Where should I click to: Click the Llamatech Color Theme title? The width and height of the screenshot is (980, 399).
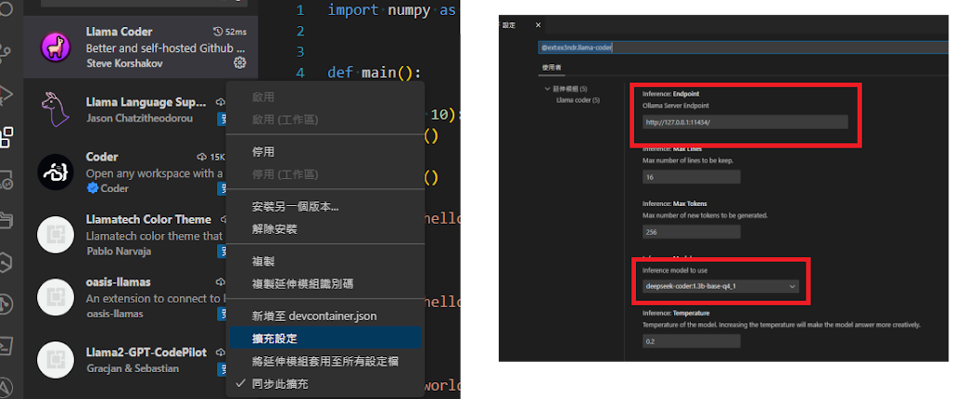coord(148,219)
